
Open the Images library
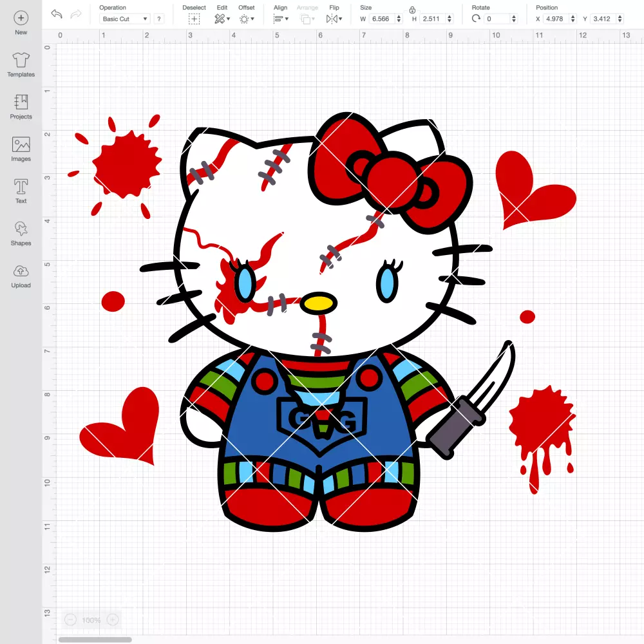click(x=21, y=149)
